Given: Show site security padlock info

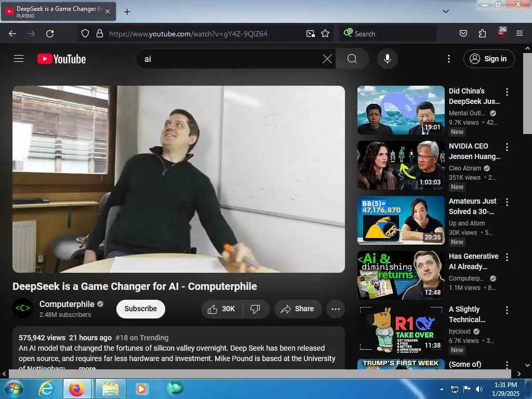Looking at the screenshot, I should pos(99,33).
